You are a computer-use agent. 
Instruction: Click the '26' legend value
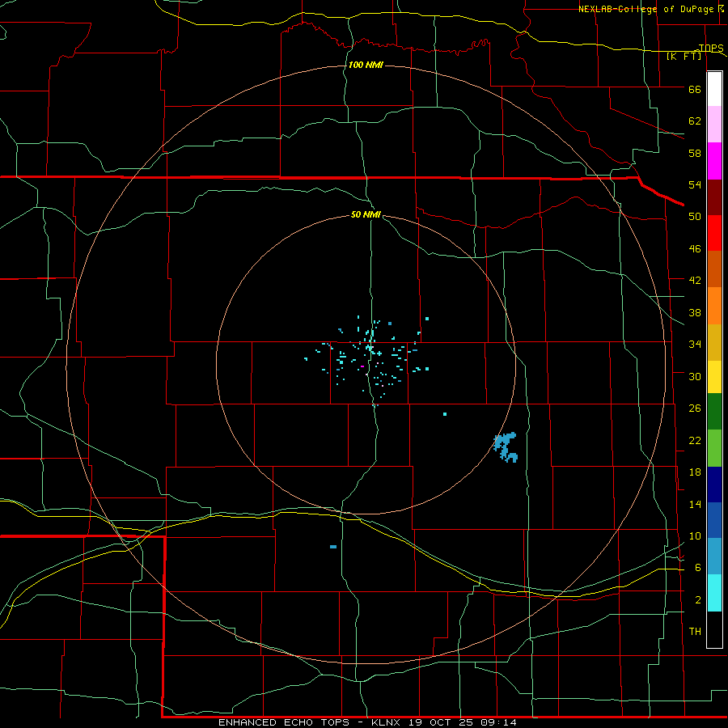pyautogui.click(x=695, y=408)
